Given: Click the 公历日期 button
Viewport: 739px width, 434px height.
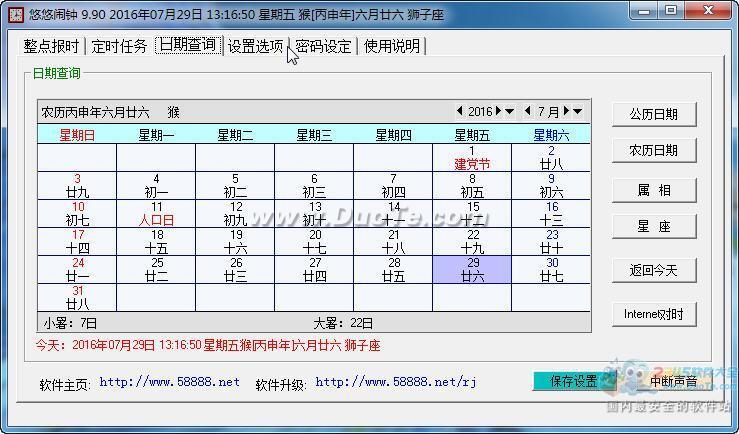Looking at the screenshot, I should pyautogui.click(x=653, y=114).
